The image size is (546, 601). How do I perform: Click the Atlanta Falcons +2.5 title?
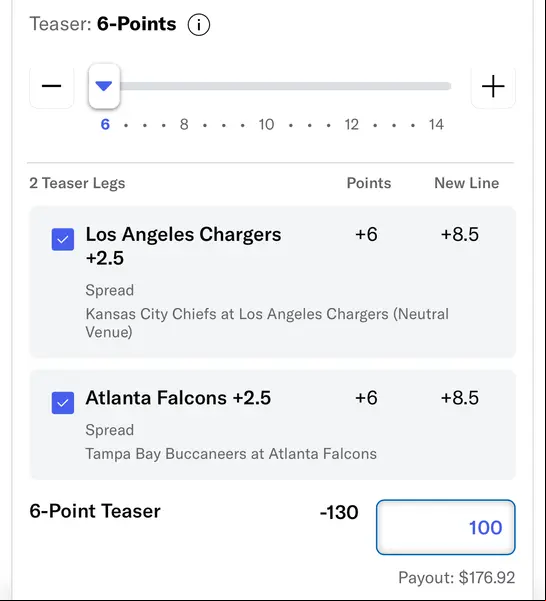click(x=178, y=397)
